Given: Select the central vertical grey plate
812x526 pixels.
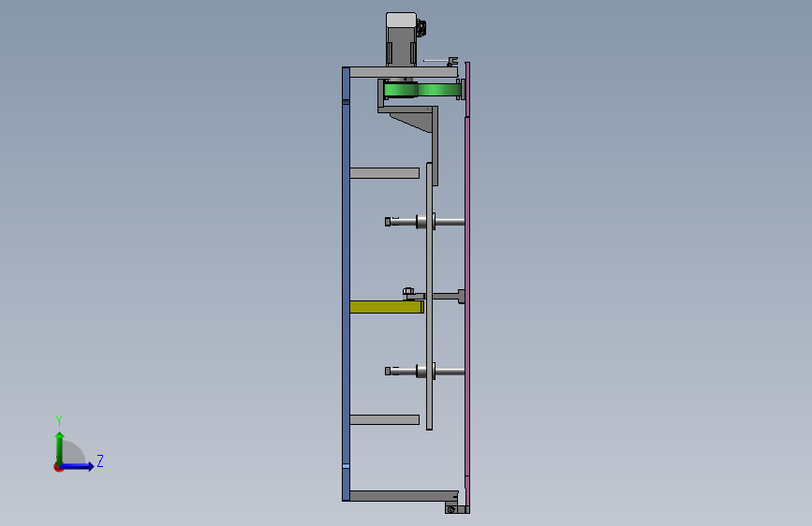Looking at the screenshot, I should pyautogui.click(x=429, y=296).
